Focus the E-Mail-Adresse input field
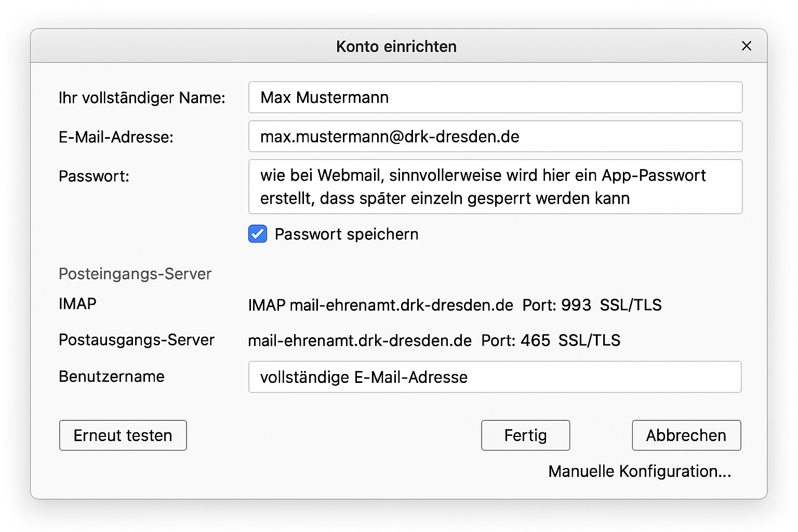Image resolution: width=798 pixels, height=532 pixels. coord(495,137)
